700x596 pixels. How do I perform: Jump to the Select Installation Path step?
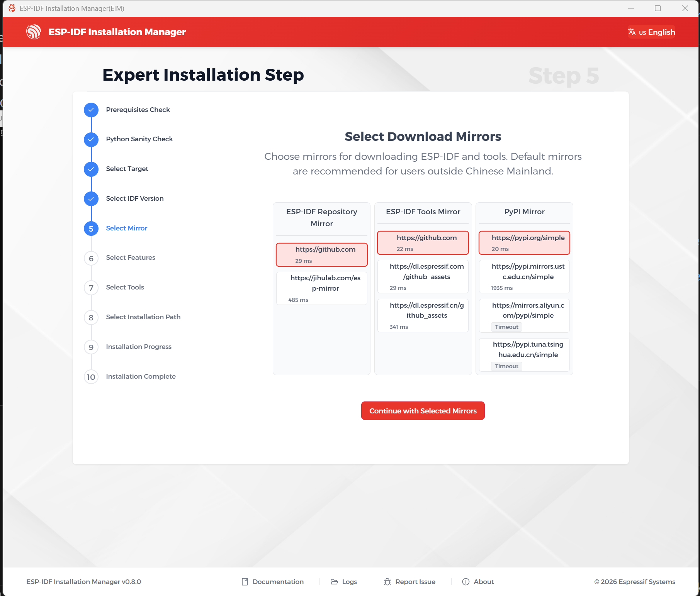point(143,317)
